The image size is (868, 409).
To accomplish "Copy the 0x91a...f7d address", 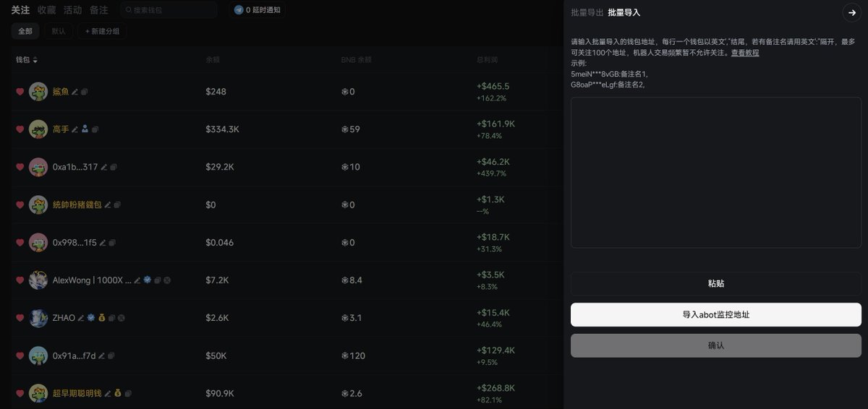I will coord(111,356).
